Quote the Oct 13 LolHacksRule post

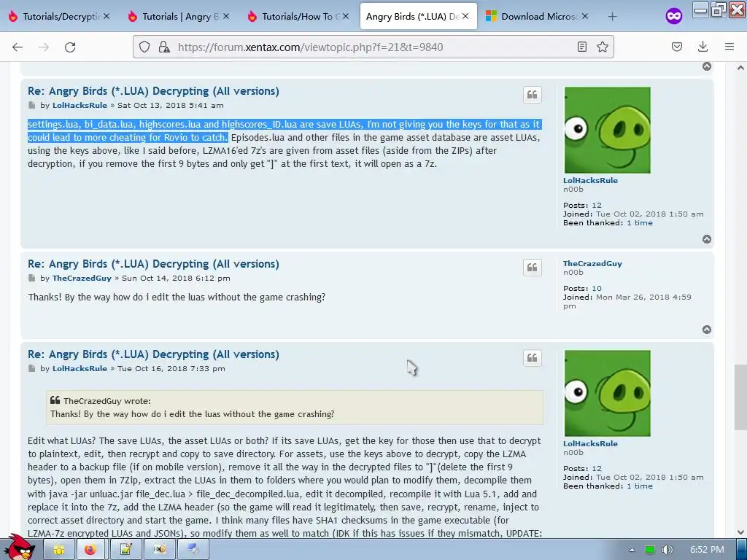coord(532,95)
